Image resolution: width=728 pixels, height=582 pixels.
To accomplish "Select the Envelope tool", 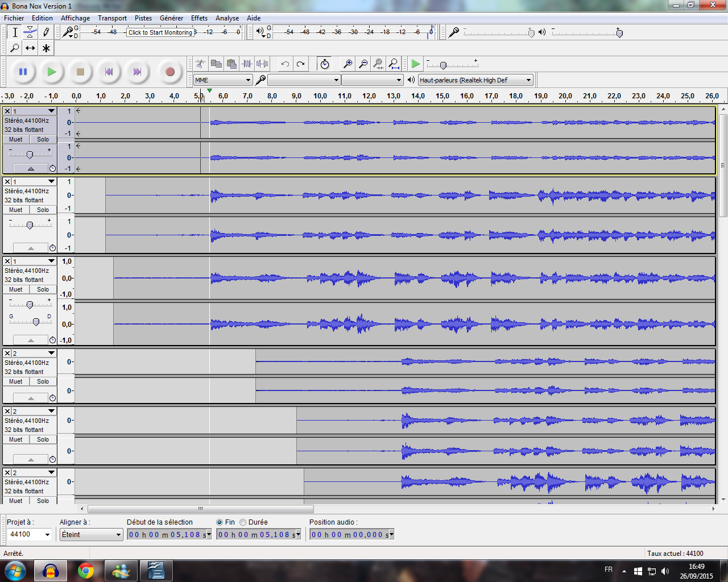I will 31,32.
